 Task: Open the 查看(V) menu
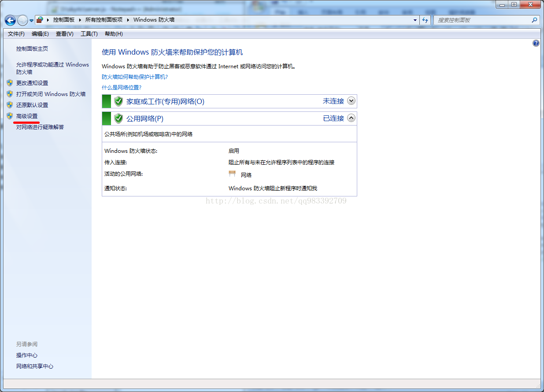[x=65, y=34]
